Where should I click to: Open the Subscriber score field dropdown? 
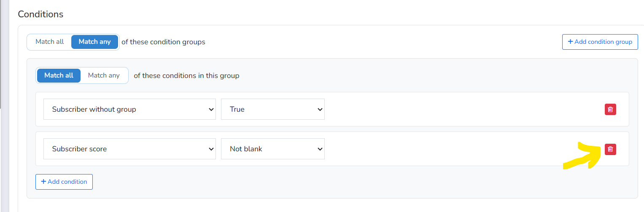click(x=129, y=149)
